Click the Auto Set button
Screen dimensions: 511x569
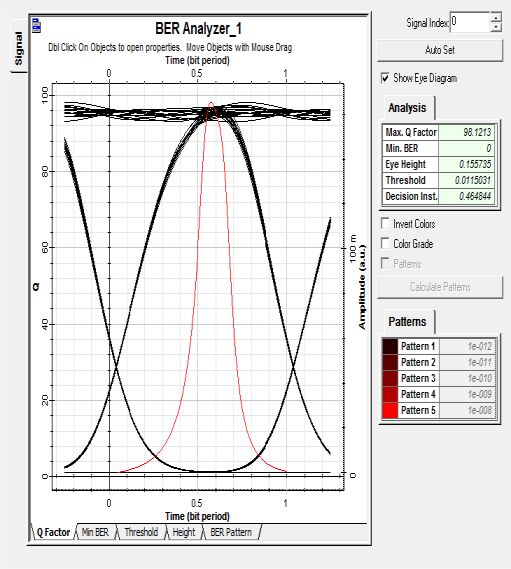pos(440,50)
